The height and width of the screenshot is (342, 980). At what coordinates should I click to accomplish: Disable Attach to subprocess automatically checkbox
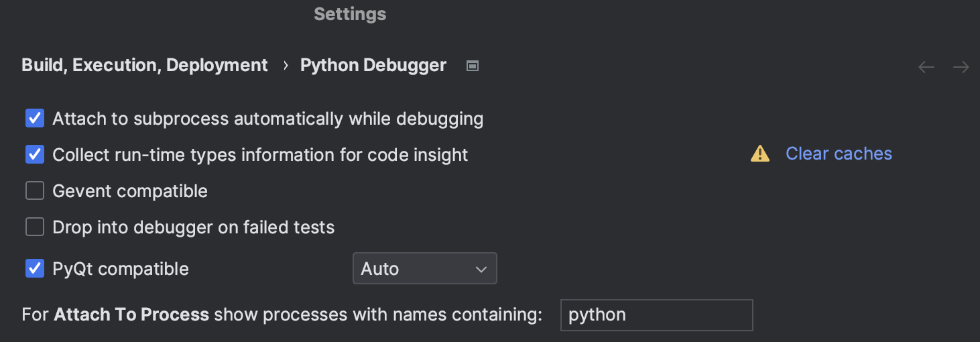pos(35,119)
